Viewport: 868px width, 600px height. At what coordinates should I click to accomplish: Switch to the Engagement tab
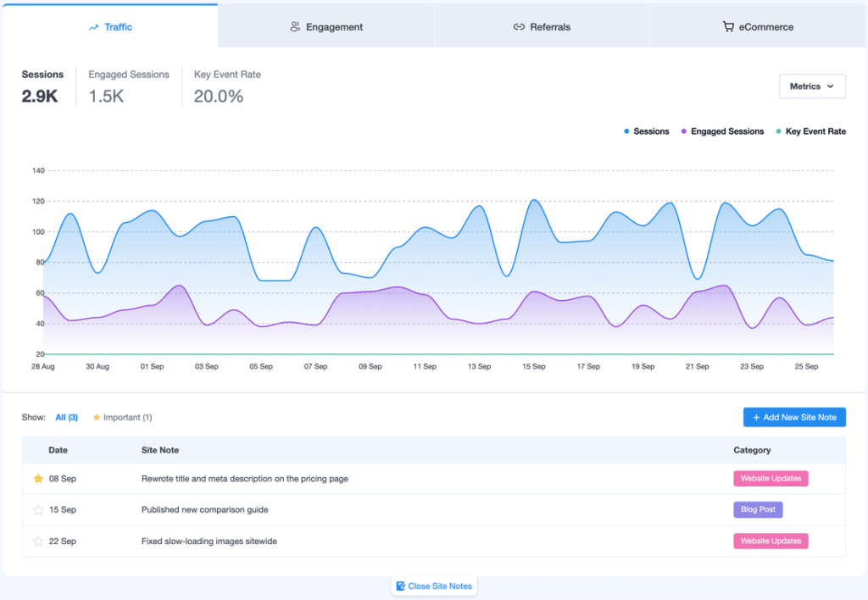pos(326,26)
